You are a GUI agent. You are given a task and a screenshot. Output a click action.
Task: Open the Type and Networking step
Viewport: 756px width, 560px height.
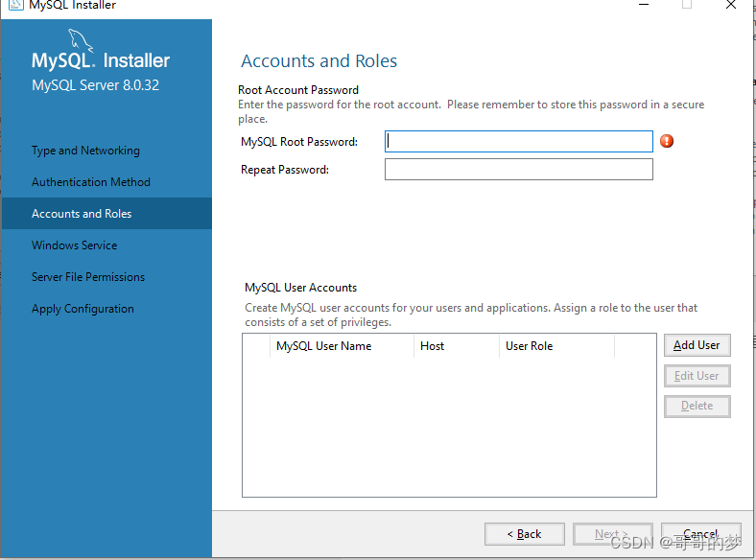(x=85, y=151)
